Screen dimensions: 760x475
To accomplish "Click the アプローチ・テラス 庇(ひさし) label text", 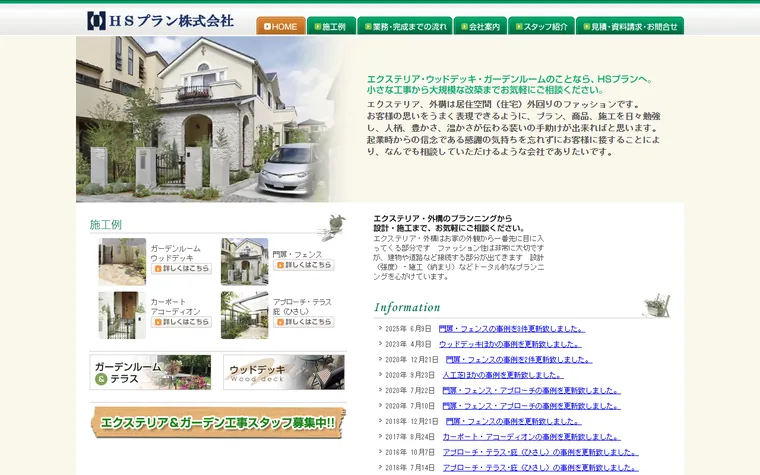I will pos(302,307).
